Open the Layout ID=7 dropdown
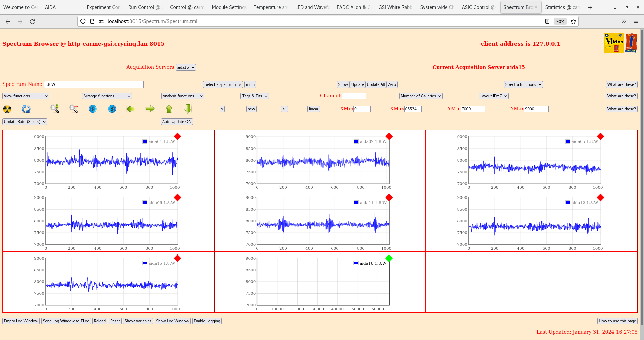This screenshot has height=340, width=644. (x=493, y=96)
